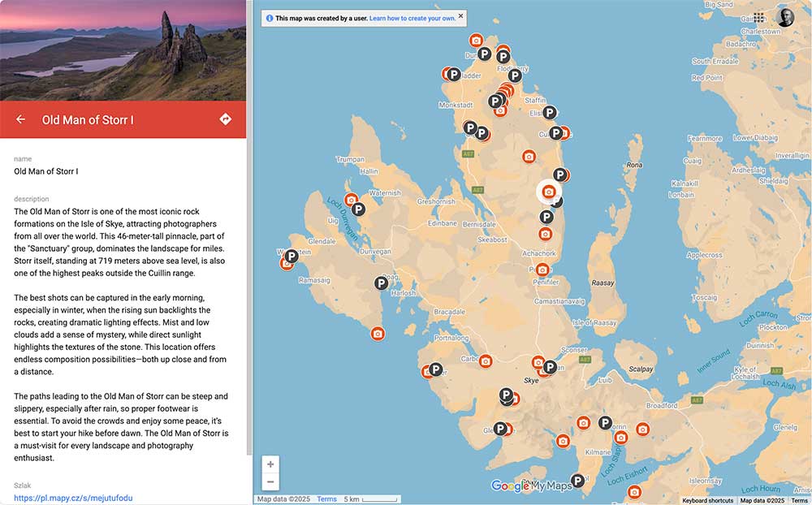Select the camera marker in central Trotternish
This screenshot has height=505, width=812.
[x=529, y=157]
